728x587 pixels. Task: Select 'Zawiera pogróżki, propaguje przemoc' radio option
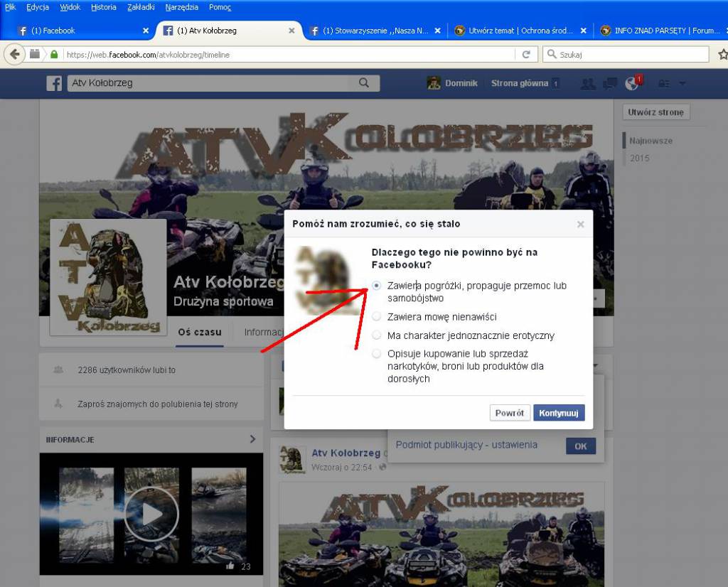click(377, 286)
